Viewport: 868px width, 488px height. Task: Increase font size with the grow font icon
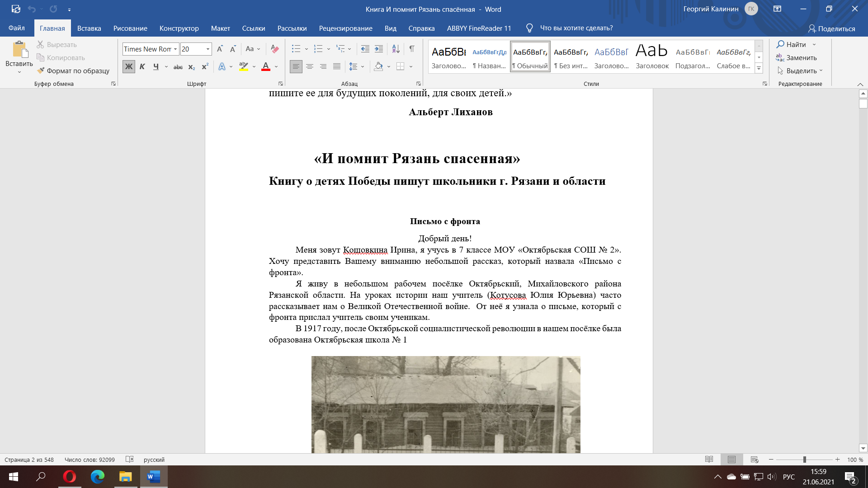[x=220, y=49]
